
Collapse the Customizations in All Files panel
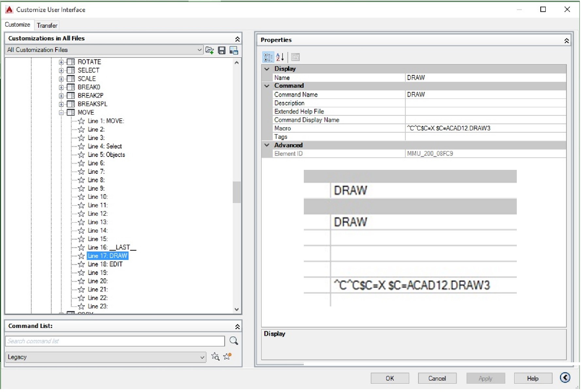237,39
